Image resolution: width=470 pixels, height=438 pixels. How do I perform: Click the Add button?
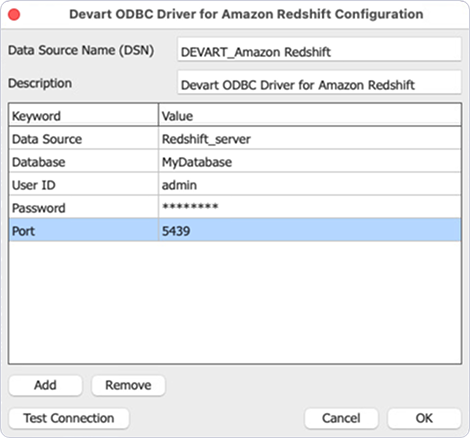[45, 385]
